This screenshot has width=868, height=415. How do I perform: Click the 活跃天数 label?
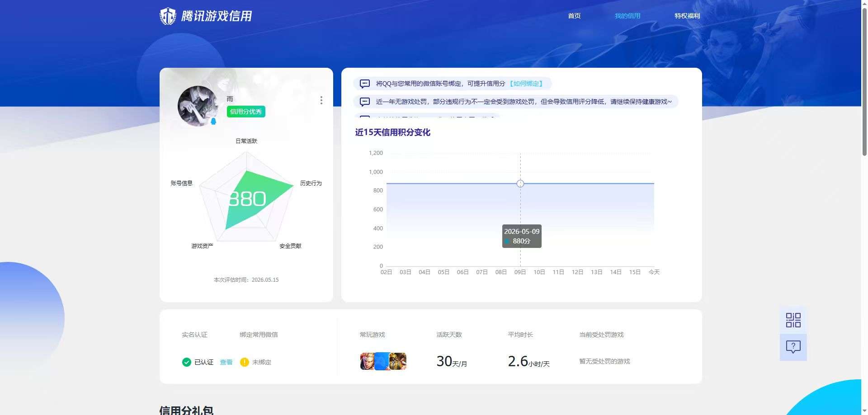coord(449,335)
